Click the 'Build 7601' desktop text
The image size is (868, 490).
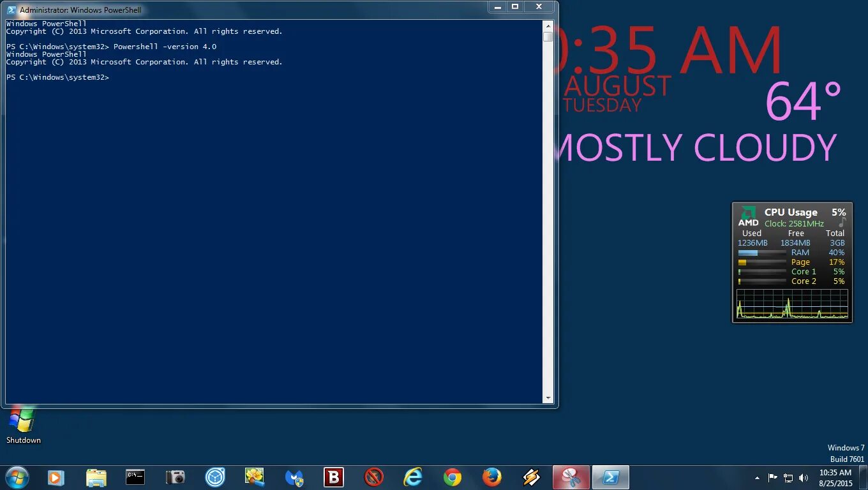pyautogui.click(x=847, y=459)
